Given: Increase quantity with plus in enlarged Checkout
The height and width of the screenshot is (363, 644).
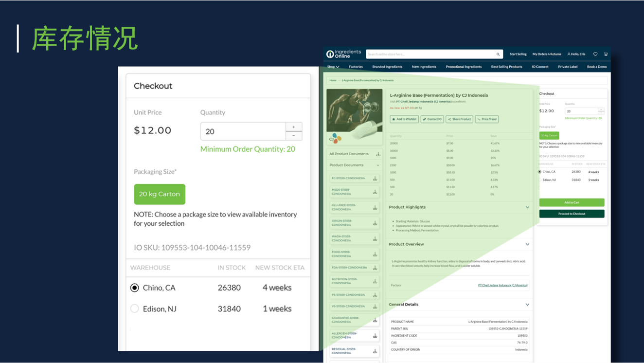Looking at the screenshot, I should (x=294, y=127).
